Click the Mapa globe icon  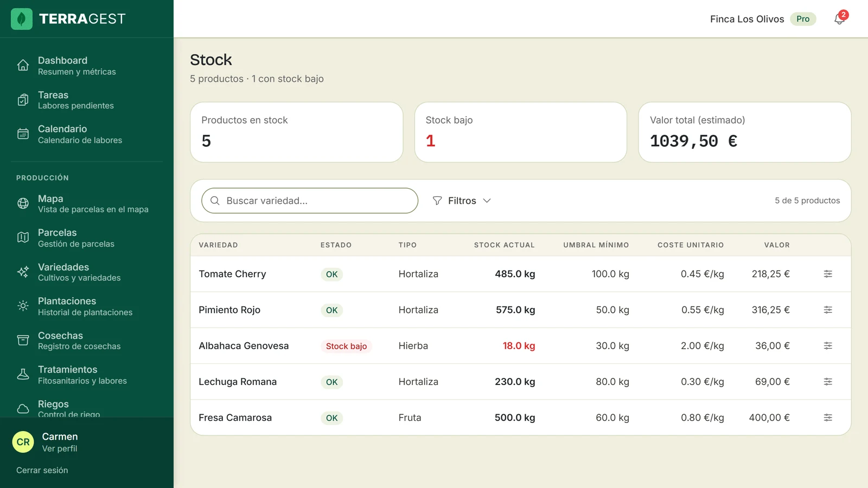(23, 203)
